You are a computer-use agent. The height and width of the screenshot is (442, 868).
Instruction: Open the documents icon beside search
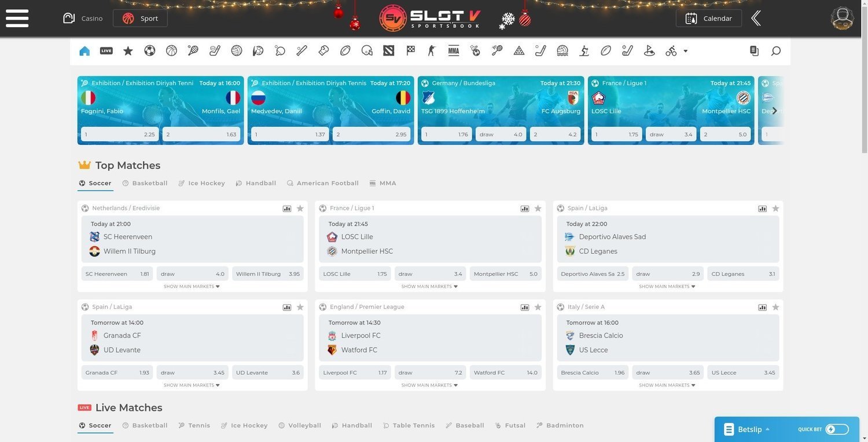[x=754, y=51]
